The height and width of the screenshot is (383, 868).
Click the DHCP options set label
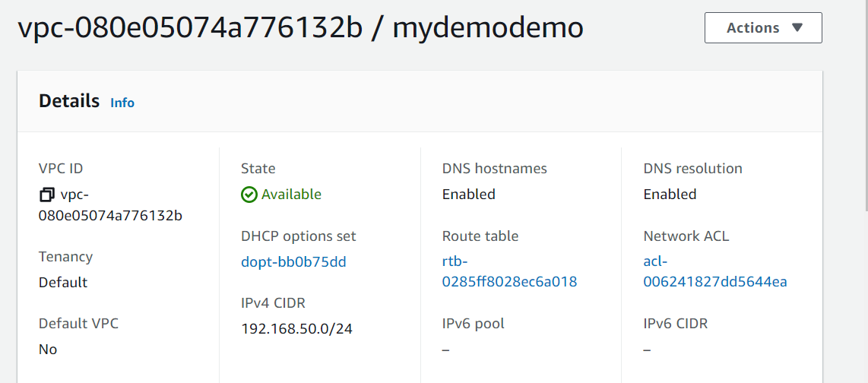(x=298, y=236)
